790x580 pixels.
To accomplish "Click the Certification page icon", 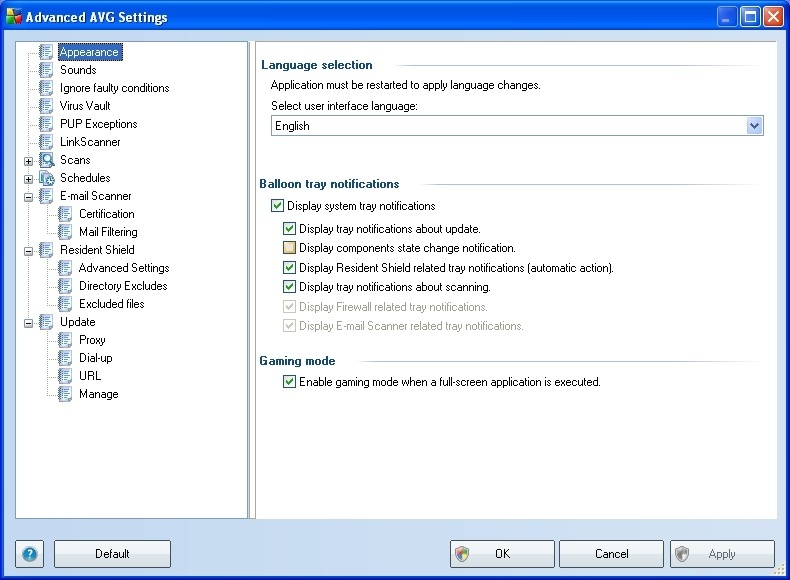I will (64, 214).
